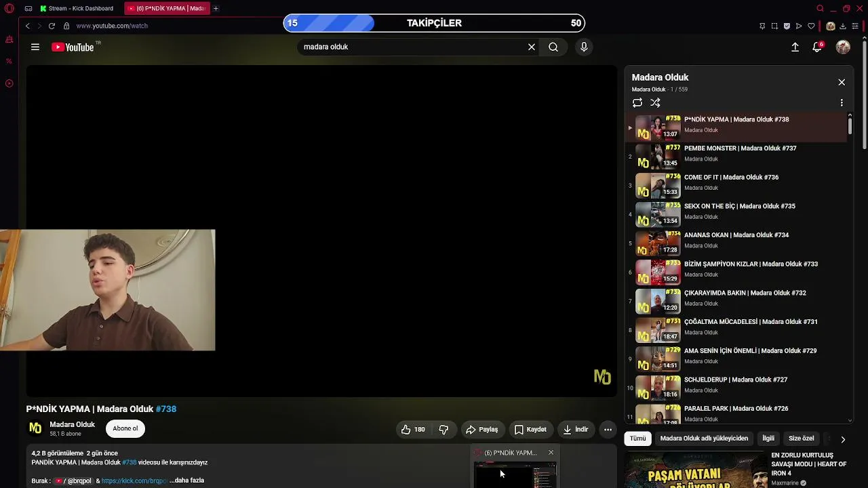Open browser easy setup sliders icon
This screenshot has width=868, height=488.
click(x=854, y=26)
